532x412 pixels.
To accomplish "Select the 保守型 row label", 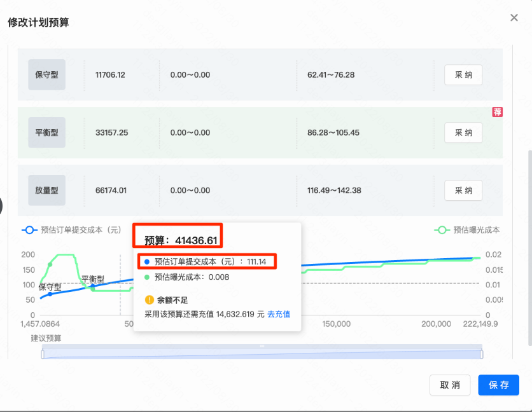I will click(x=46, y=74).
